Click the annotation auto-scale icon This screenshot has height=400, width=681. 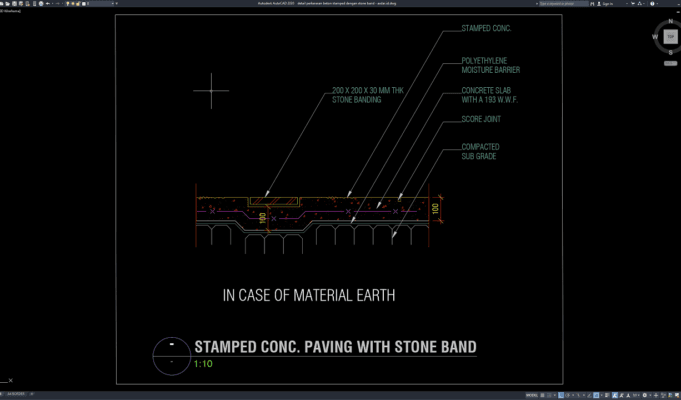coord(621,395)
